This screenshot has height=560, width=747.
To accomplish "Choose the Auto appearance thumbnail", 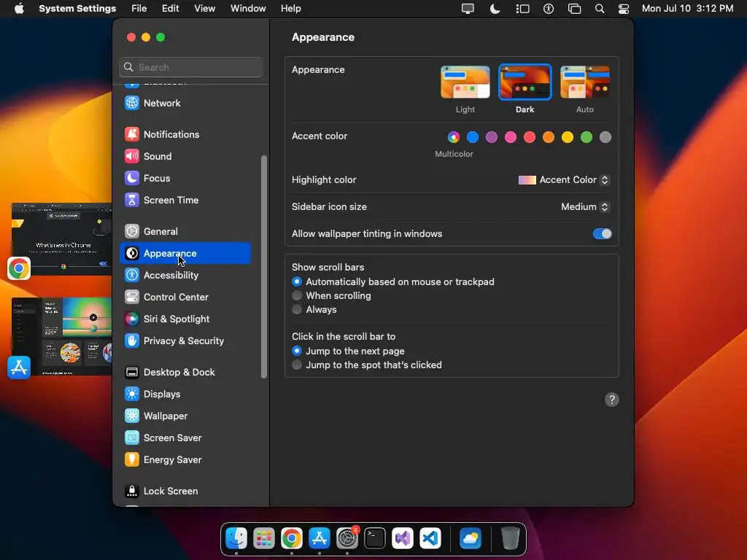I will (x=585, y=82).
